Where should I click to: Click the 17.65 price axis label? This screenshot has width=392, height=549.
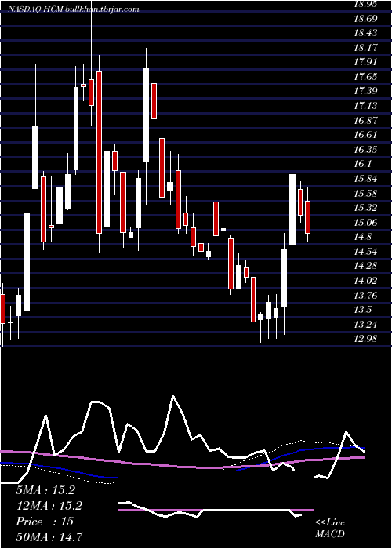click(x=365, y=76)
